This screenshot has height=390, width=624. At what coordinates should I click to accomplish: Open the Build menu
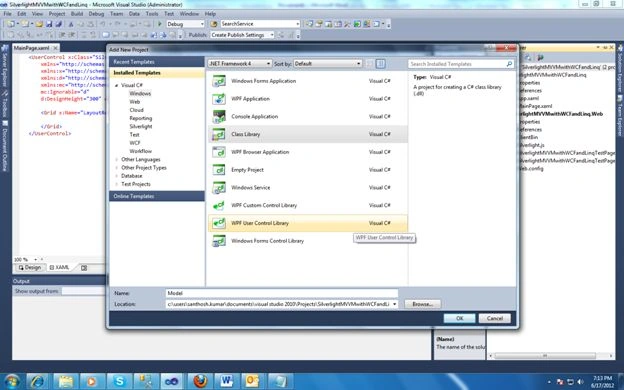[x=77, y=14]
